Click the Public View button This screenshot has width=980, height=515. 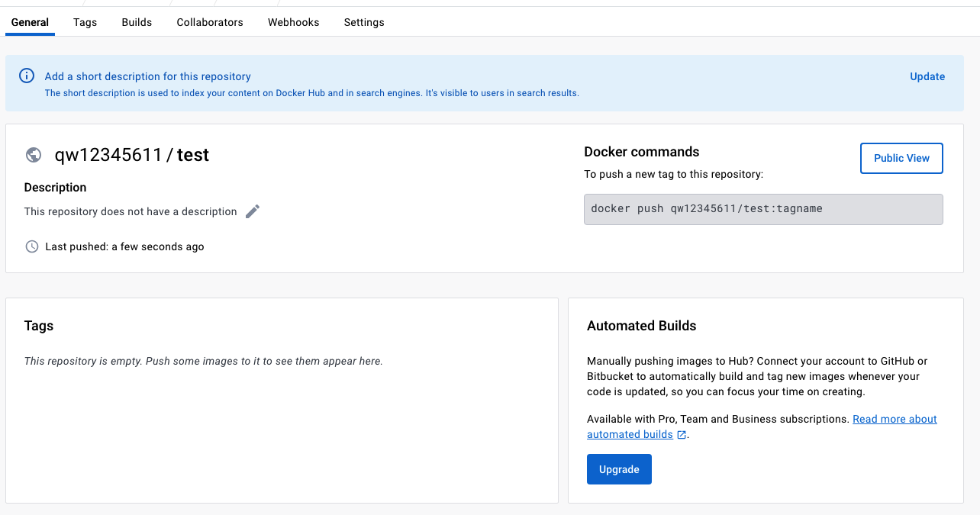coord(901,158)
